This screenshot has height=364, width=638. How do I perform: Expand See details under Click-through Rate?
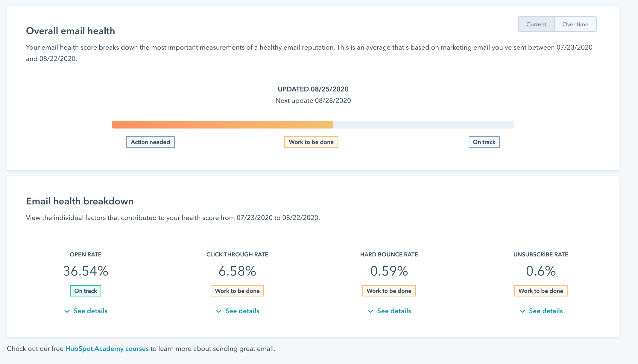237,311
